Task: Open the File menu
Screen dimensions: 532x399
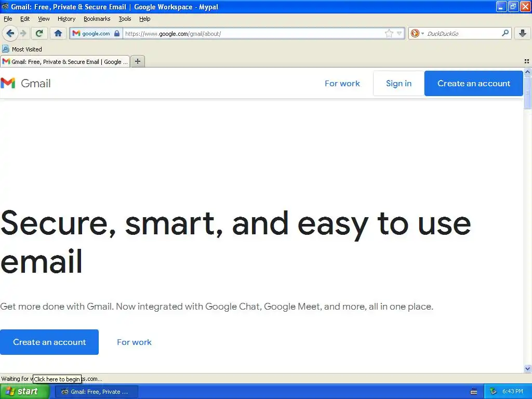Action: click(x=8, y=19)
